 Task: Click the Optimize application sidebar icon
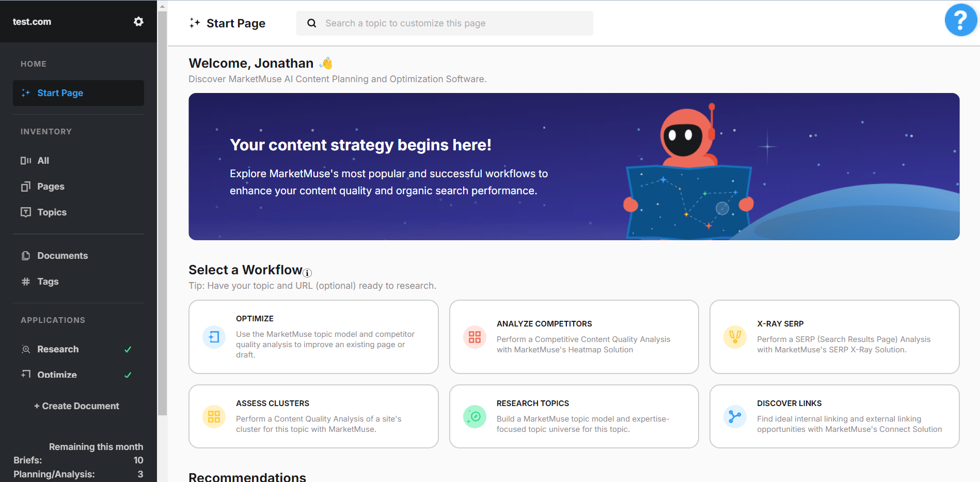pyautogui.click(x=26, y=374)
